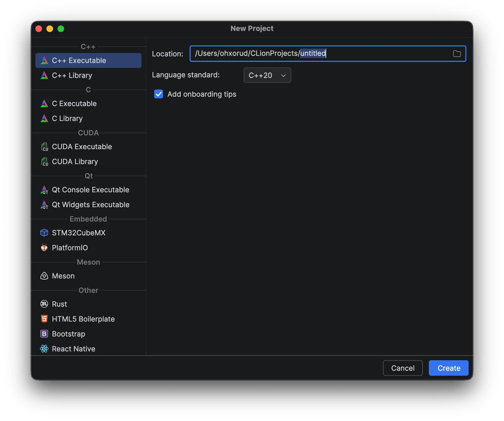Click the CUDA Executable icon
The height and width of the screenshot is (421, 504).
click(44, 146)
